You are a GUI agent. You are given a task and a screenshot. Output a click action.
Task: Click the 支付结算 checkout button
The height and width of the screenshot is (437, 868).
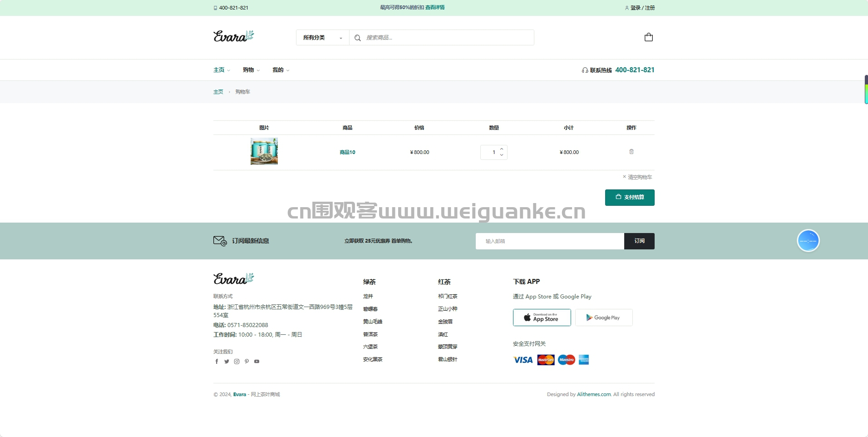coord(630,198)
